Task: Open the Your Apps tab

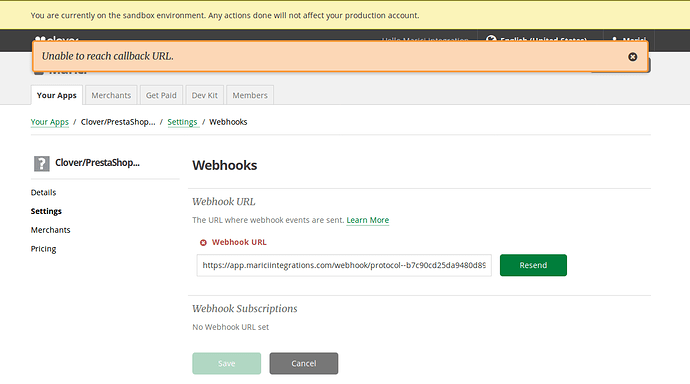Action: [57, 95]
